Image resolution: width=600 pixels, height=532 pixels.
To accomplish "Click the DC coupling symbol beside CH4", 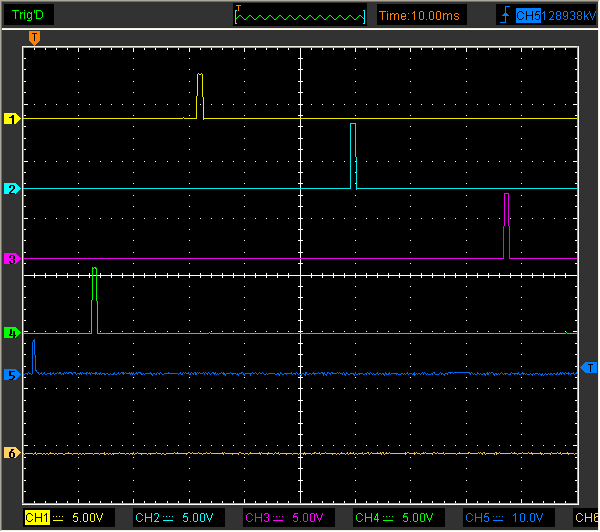I will 388,518.
